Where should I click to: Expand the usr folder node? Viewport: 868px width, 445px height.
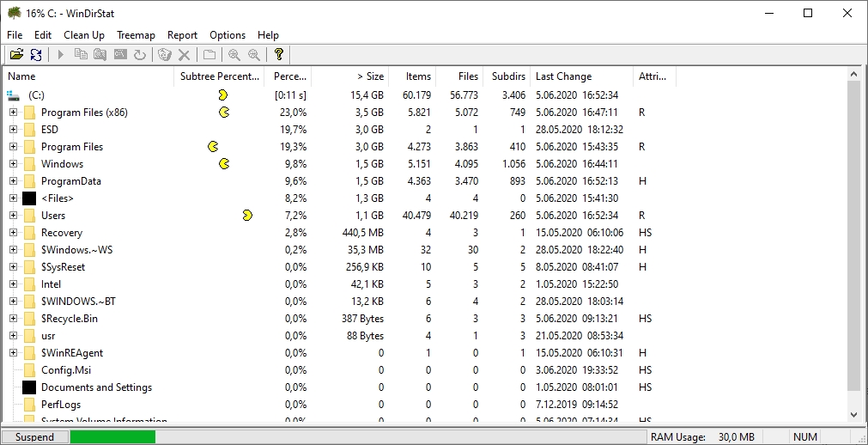coord(13,336)
